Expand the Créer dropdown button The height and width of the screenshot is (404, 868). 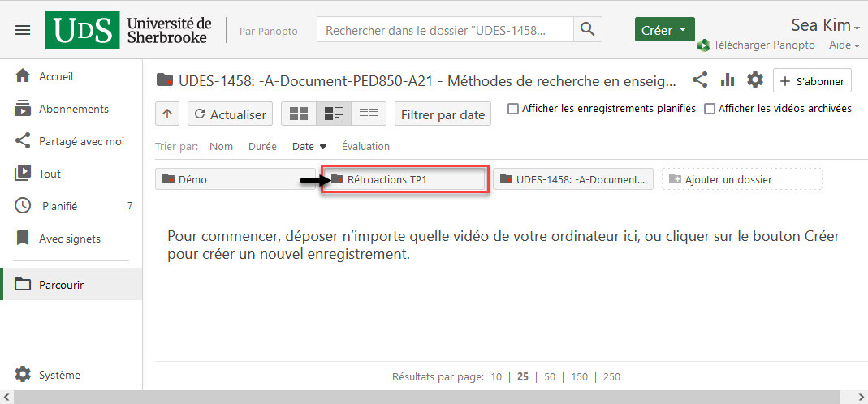[x=664, y=30]
